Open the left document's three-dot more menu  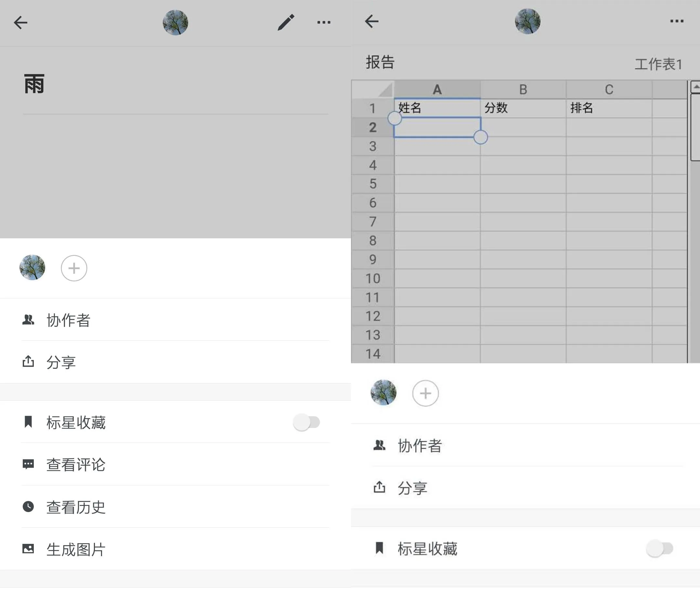[324, 22]
